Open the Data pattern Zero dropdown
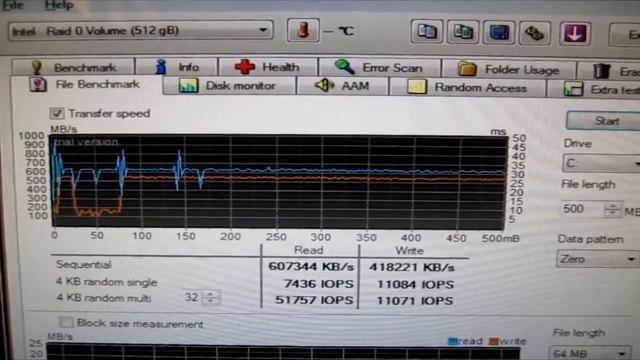The image size is (640, 360). pos(597,259)
